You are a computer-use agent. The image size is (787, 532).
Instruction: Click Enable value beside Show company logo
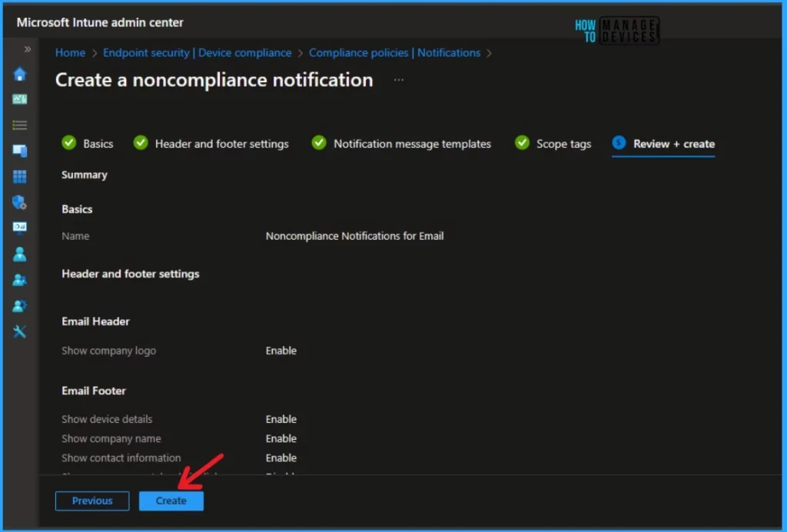click(281, 351)
